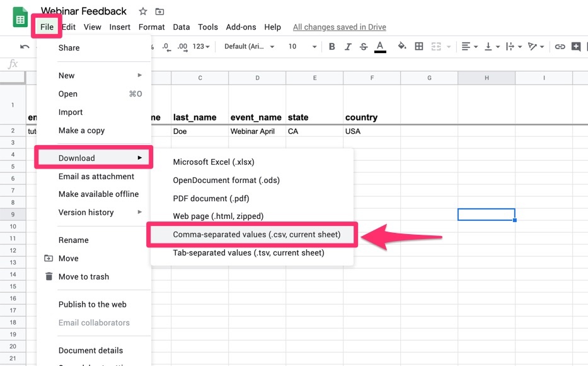Open the Default (Ari...) font dropdown
The width and height of the screenshot is (588, 366).
(250, 47)
